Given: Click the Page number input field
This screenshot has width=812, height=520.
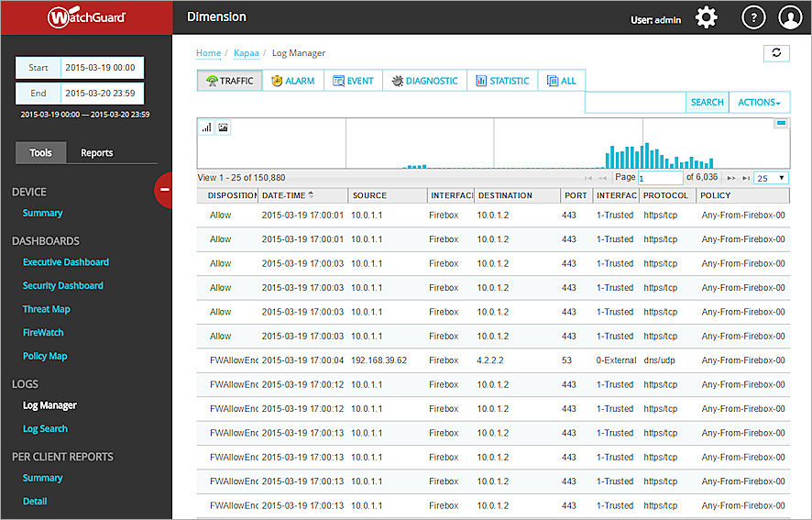Looking at the screenshot, I should (660, 178).
